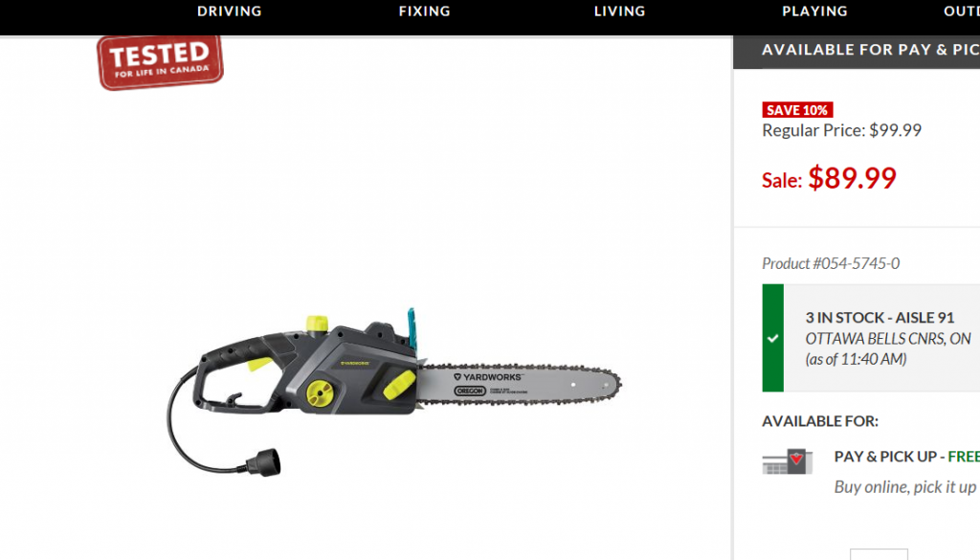Open the DRIVING navigation menu
The height and width of the screenshot is (560, 980).
pos(230,11)
